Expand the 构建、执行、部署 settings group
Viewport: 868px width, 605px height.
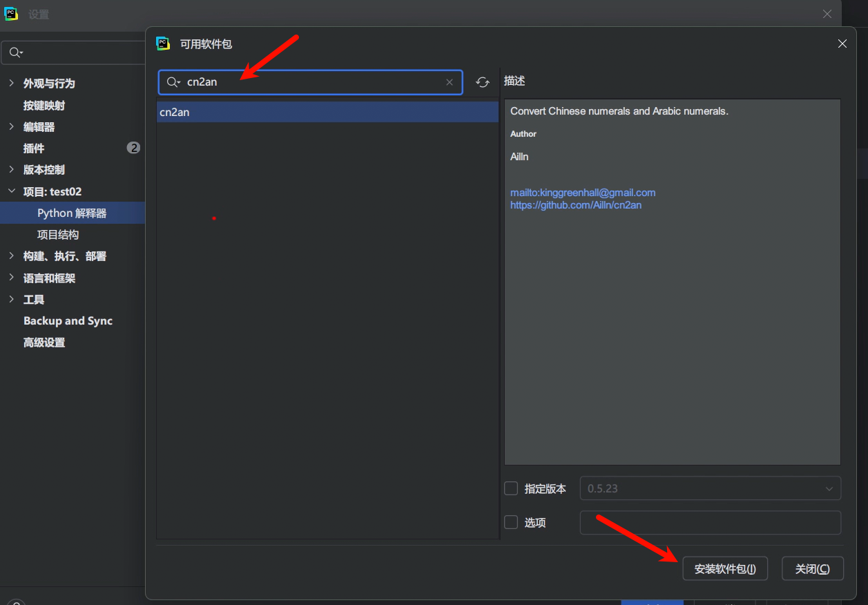(x=11, y=256)
